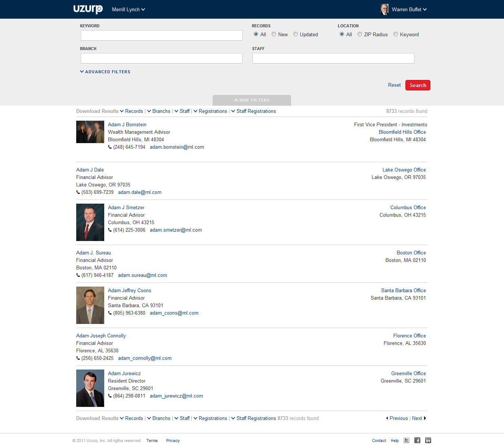Focus the Branch input field
Screen dimensions: 504x448
tap(161, 58)
